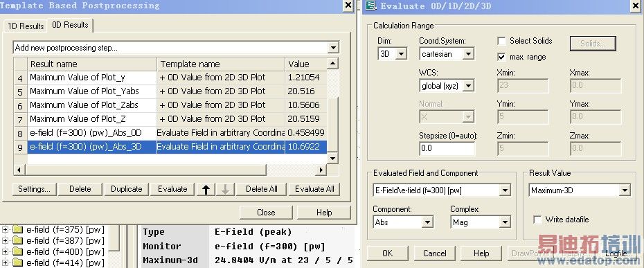The image size is (644, 268).
Task: Select row 4 Maximum Value of Plot_y
Action: pos(170,78)
